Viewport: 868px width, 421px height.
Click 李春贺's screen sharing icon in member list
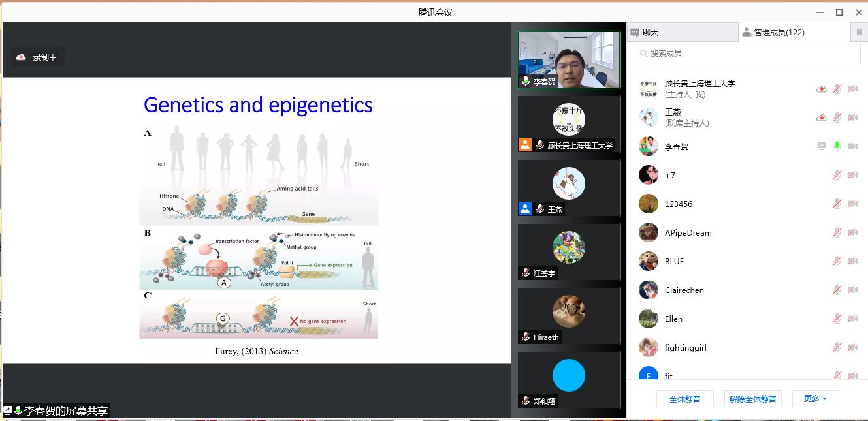(x=822, y=146)
